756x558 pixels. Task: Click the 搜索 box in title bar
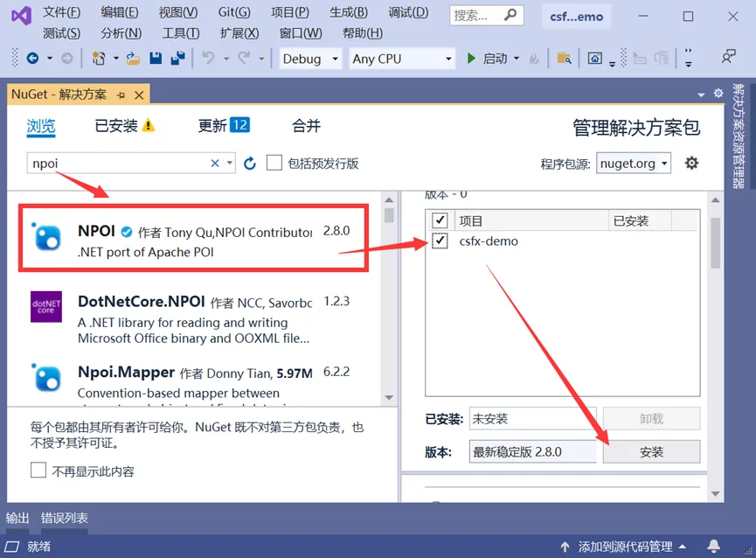(x=486, y=16)
